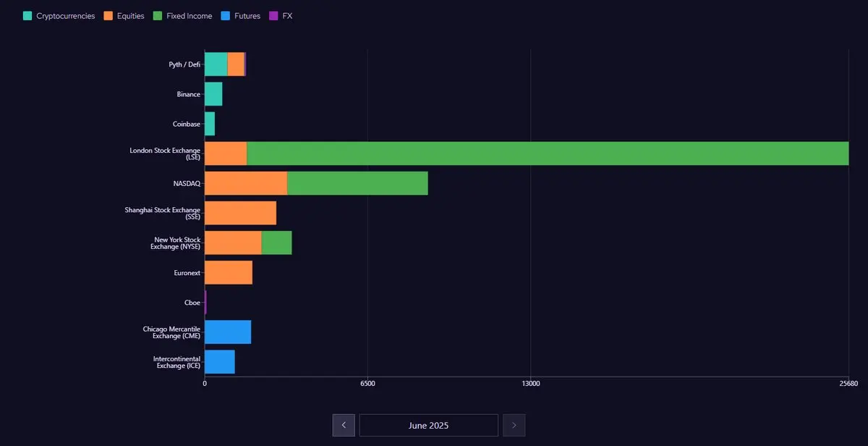Select the LSE equities orange bar segment
Viewport: 868px width, 446px height.
tap(226, 153)
